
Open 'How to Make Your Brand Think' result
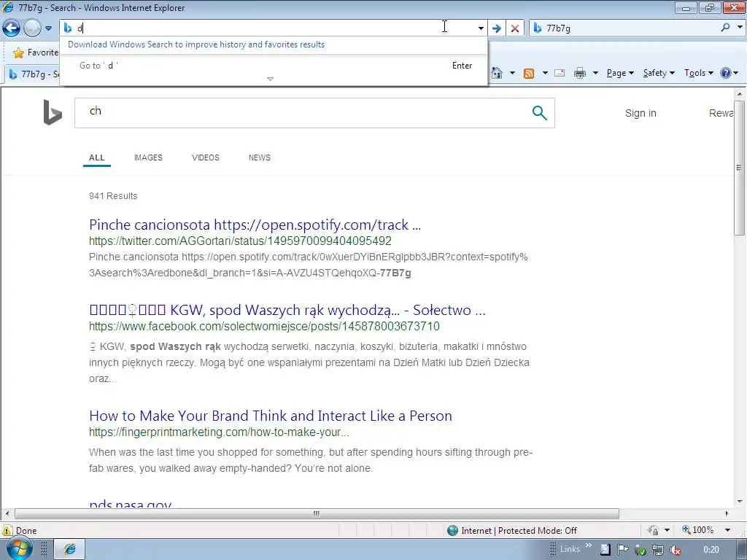pyautogui.click(x=271, y=416)
